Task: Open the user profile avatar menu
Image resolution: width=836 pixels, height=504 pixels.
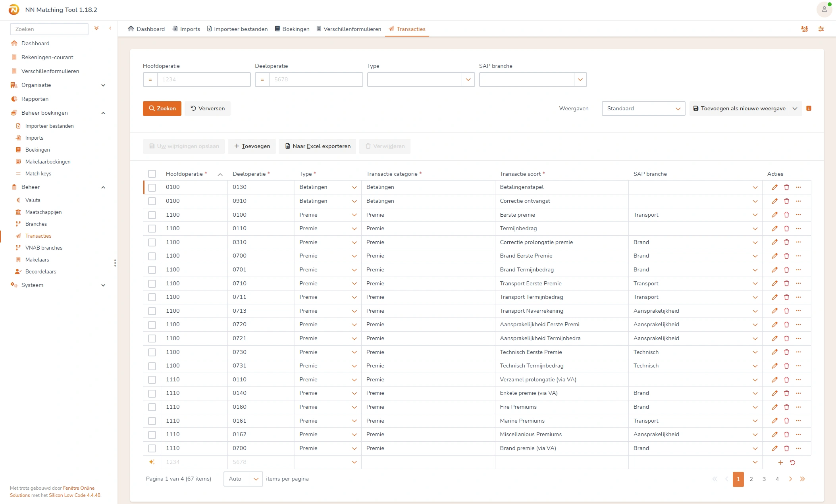Action: pyautogui.click(x=824, y=10)
